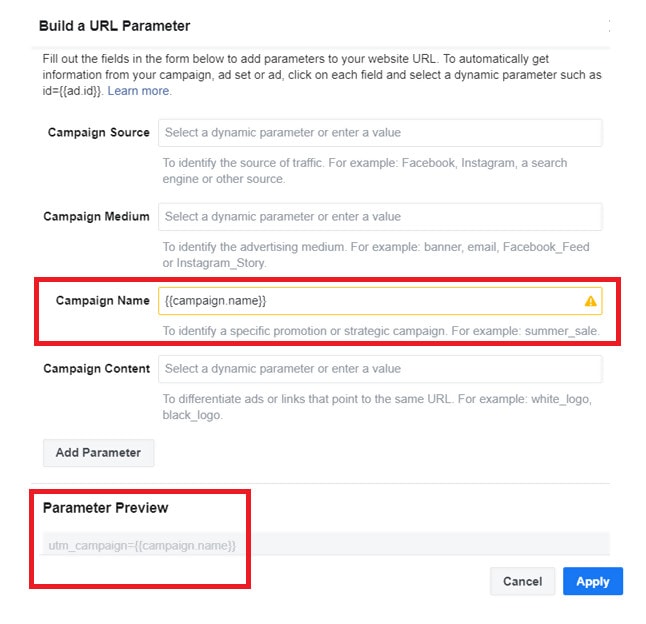The width and height of the screenshot is (646, 624).
Task: Click the Campaign Name field containing {{campaign.name}}
Action: click(x=370, y=301)
